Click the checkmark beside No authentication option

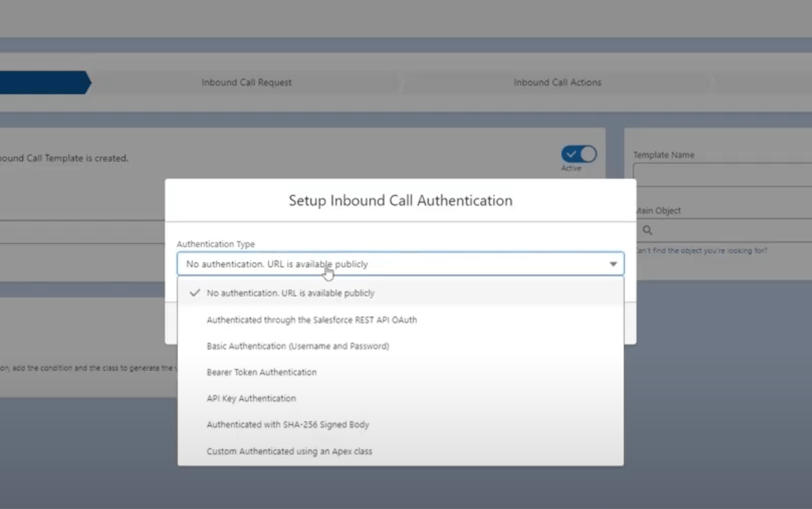(195, 293)
